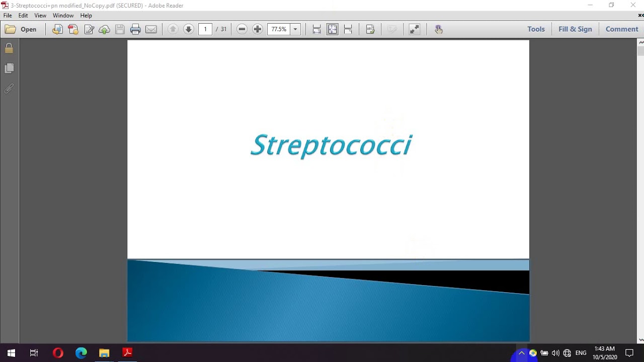Click the fit width scrolling icon
Image resolution: width=644 pixels, height=362 pixels.
pos(316,29)
